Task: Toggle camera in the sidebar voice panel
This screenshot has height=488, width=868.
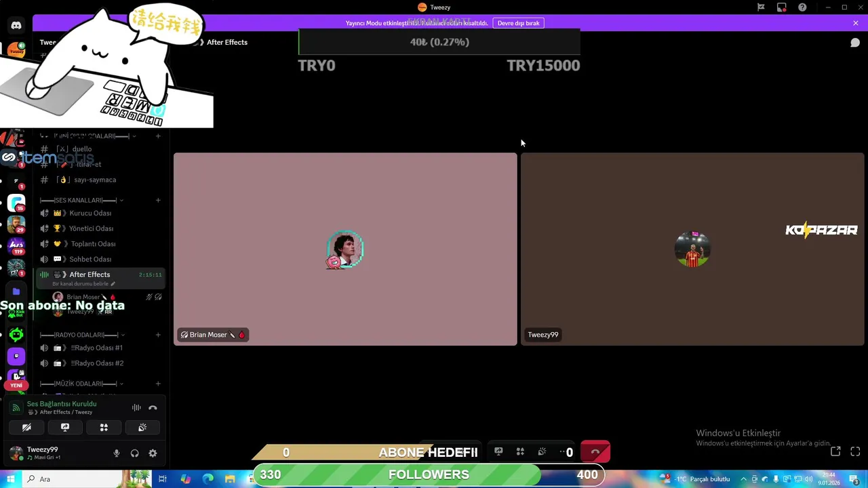Action: 26,428
